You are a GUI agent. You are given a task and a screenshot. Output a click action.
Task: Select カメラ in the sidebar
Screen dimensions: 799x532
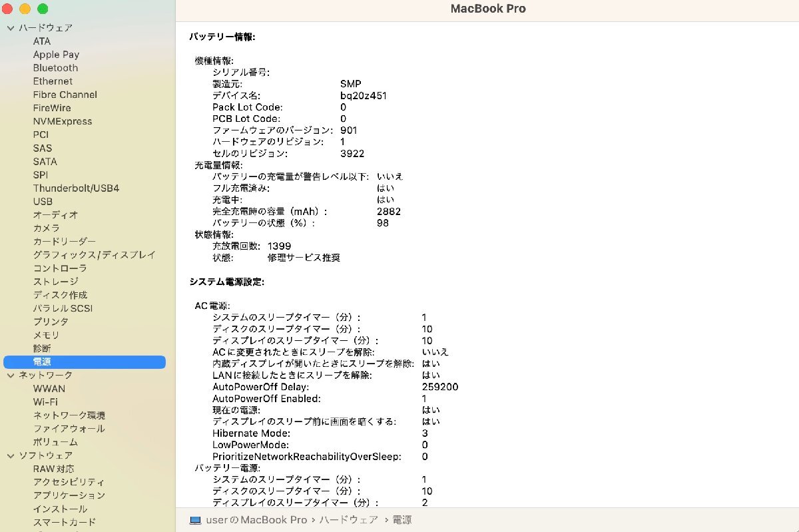pyautogui.click(x=46, y=228)
